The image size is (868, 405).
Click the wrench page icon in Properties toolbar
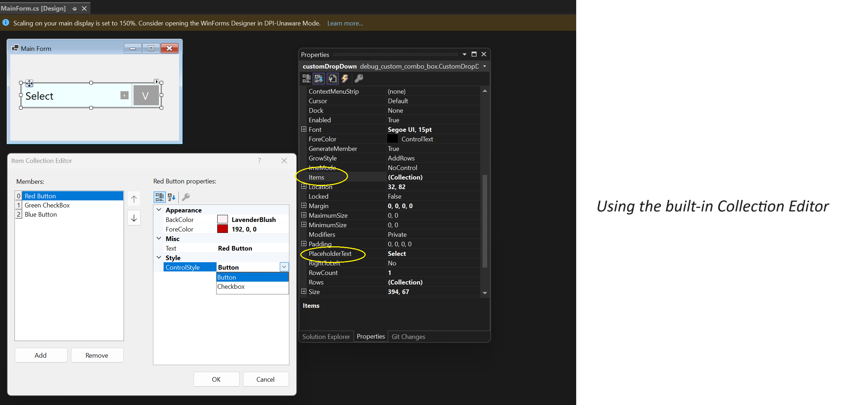[332, 78]
